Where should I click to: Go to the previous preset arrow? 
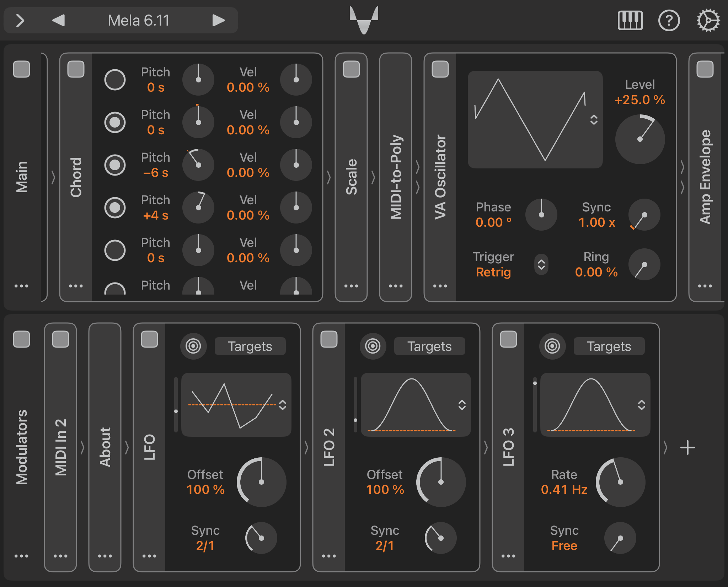59,20
